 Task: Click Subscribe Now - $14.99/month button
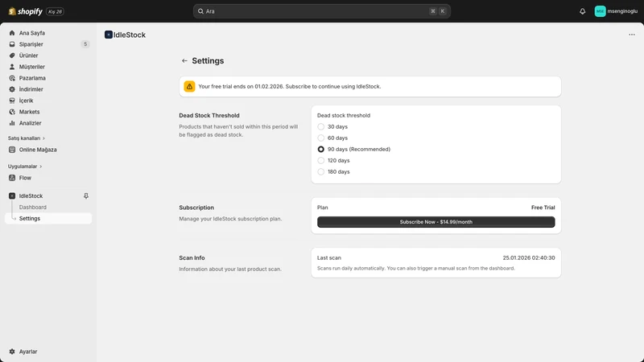(436, 222)
